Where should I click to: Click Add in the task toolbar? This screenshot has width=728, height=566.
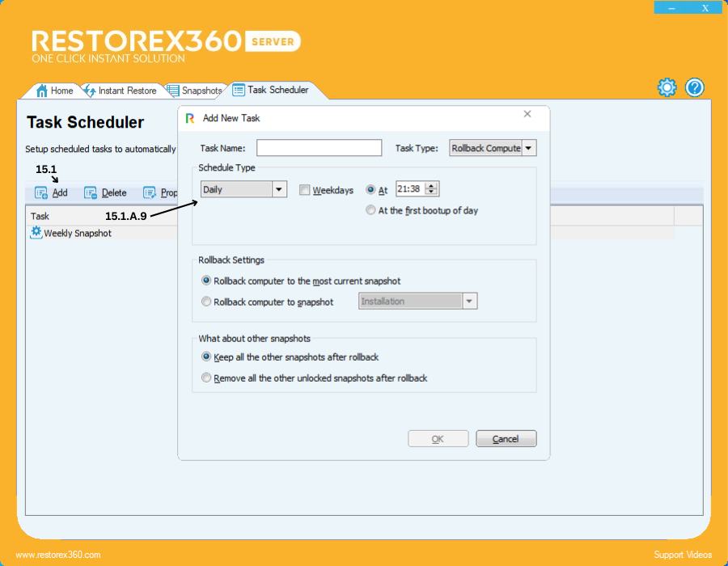click(x=51, y=193)
